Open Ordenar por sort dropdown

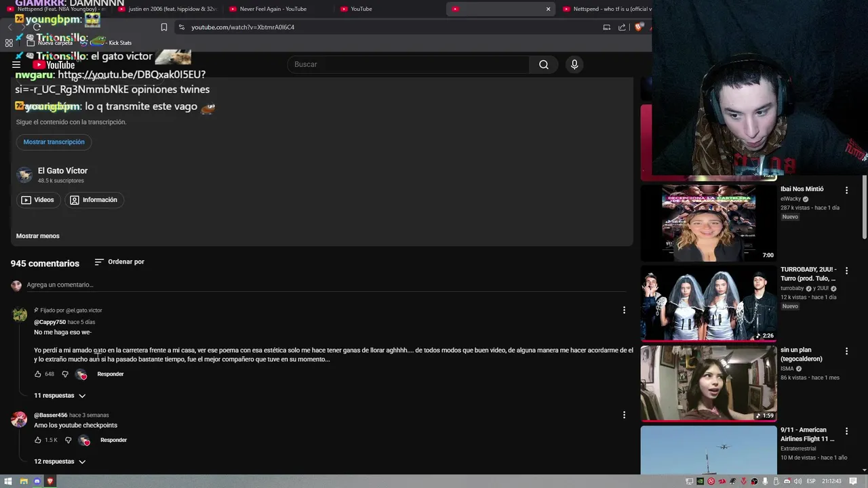point(119,262)
